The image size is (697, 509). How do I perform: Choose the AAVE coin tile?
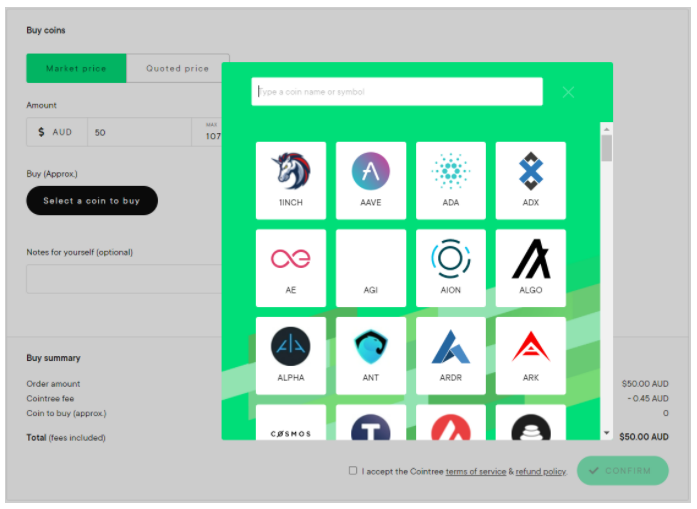coord(371,180)
